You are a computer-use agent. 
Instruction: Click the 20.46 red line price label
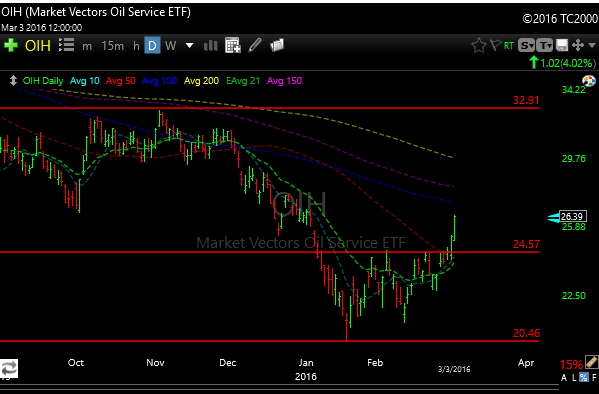tap(526, 333)
